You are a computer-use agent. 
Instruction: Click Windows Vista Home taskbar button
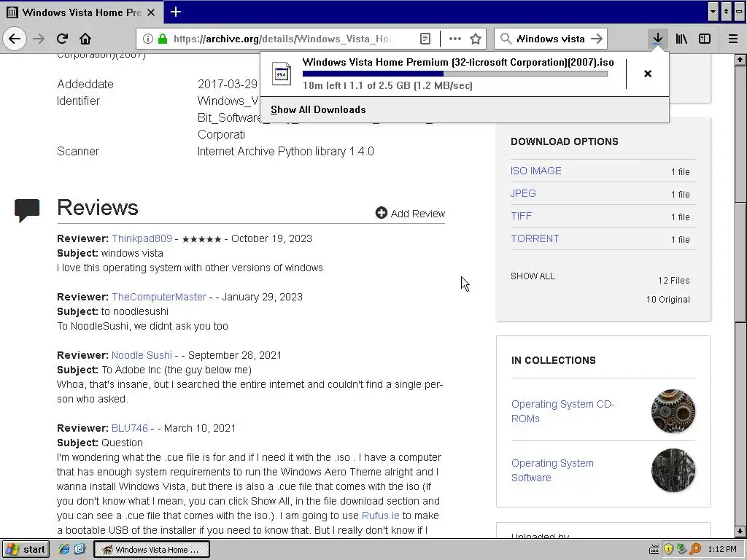pos(152,550)
